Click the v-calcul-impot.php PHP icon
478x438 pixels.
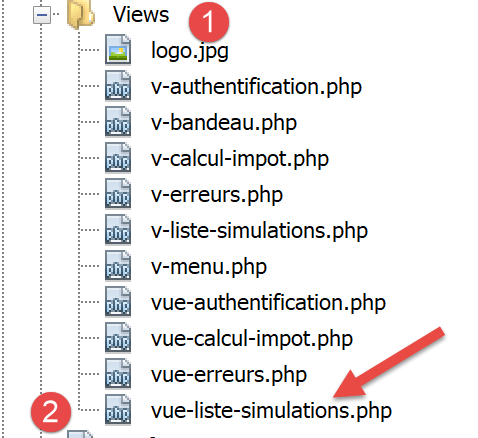118,158
